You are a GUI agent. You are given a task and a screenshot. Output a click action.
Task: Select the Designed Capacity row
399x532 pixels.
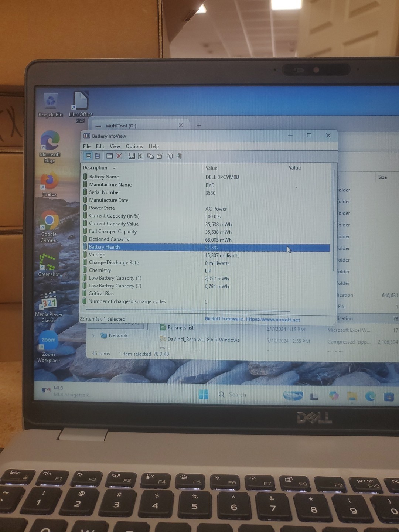[206, 239]
